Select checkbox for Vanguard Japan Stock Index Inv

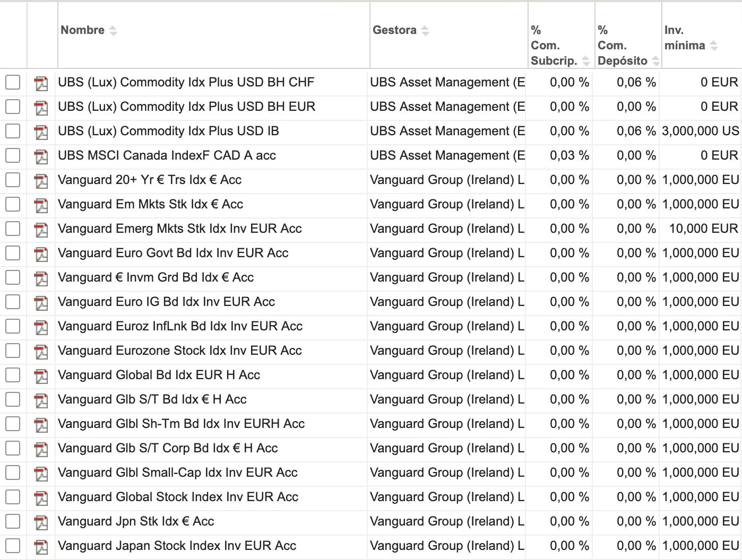(13, 546)
